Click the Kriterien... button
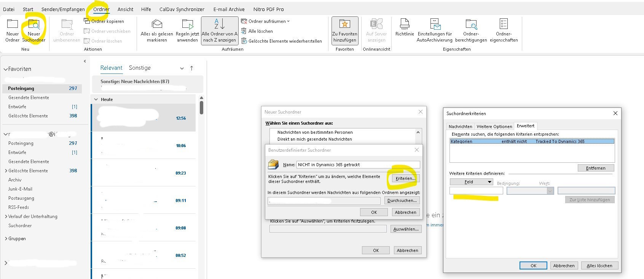644x279 pixels. click(x=405, y=178)
